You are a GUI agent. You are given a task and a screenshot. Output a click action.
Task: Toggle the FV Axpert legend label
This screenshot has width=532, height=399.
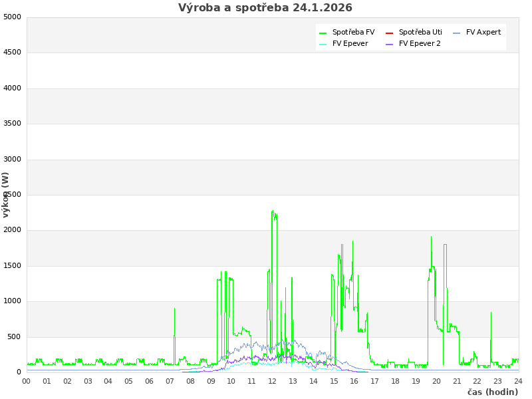click(483, 32)
